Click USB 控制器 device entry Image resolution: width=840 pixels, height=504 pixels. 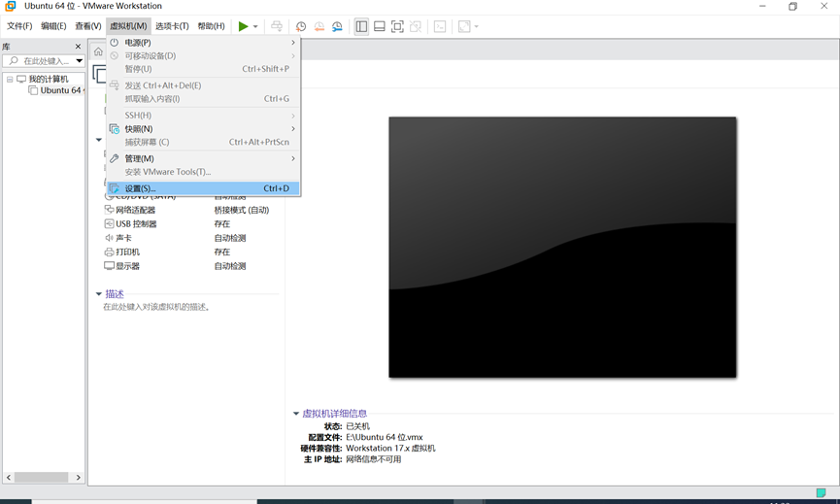136,224
